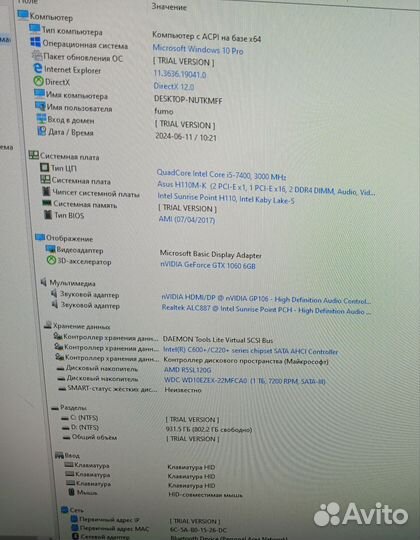420x540 pixels.
Task: Click the Мультимедиа speaker icon
Action: coord(44,282)
